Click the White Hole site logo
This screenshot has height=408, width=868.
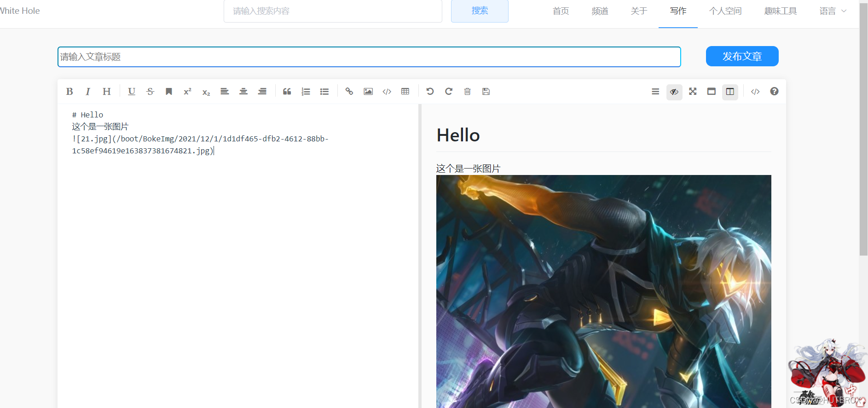tap(20, 11)
